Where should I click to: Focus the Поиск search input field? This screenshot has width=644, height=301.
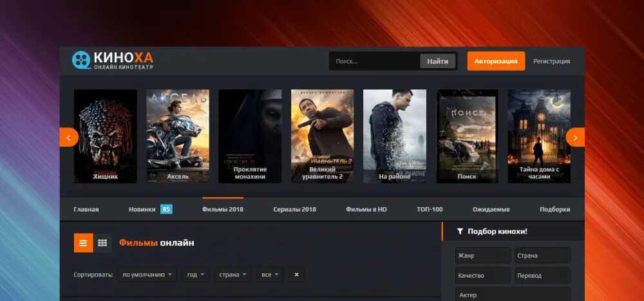375,61
